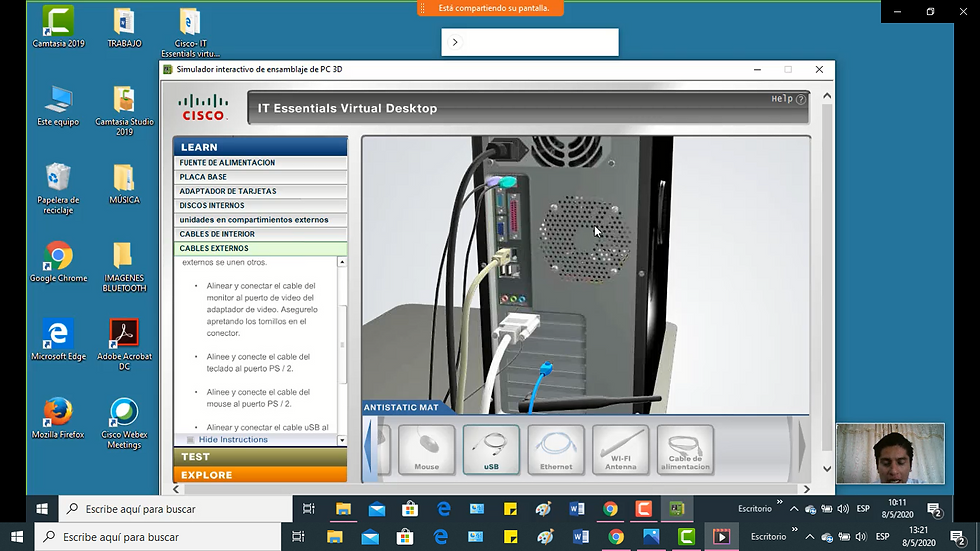Click instructions panel scroll-up arrow
Image resolution: width=980 pixels, height=551 pixels.
(x=342, y=262)
